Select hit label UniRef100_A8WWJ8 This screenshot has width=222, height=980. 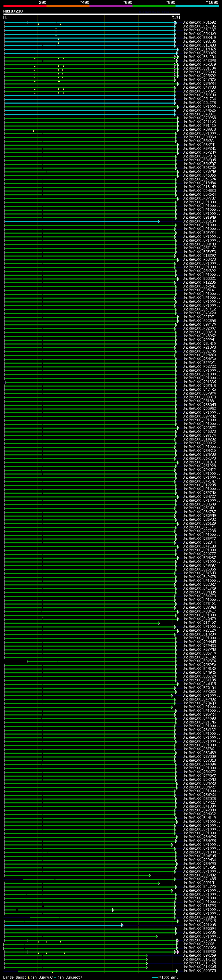point(199,129)
